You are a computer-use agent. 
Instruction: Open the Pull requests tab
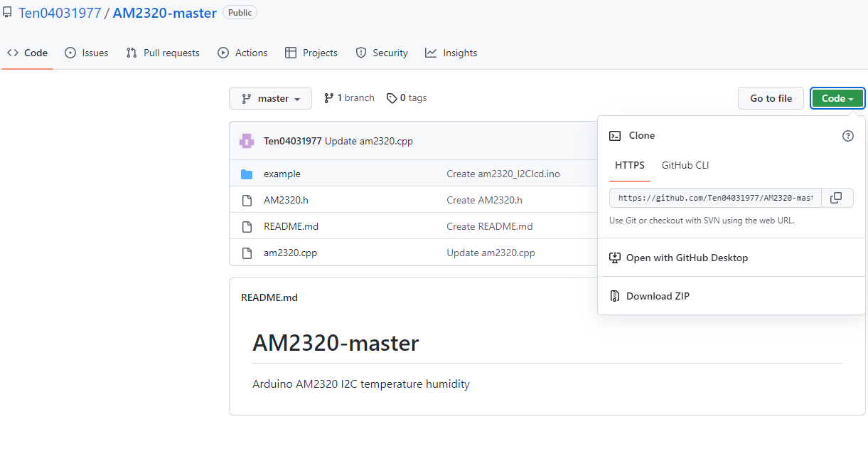pyautogui.click(x=163, y=53)
